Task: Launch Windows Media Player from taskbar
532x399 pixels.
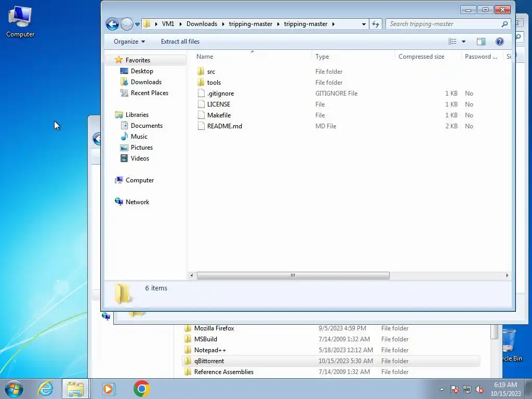Action: 109,389
